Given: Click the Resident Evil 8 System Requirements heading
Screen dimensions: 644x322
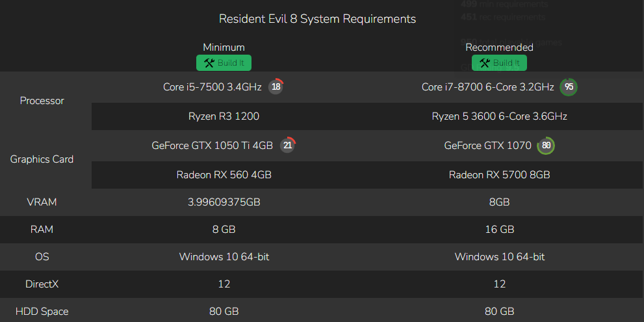Looking at the screenshot, I should point(318,19).
